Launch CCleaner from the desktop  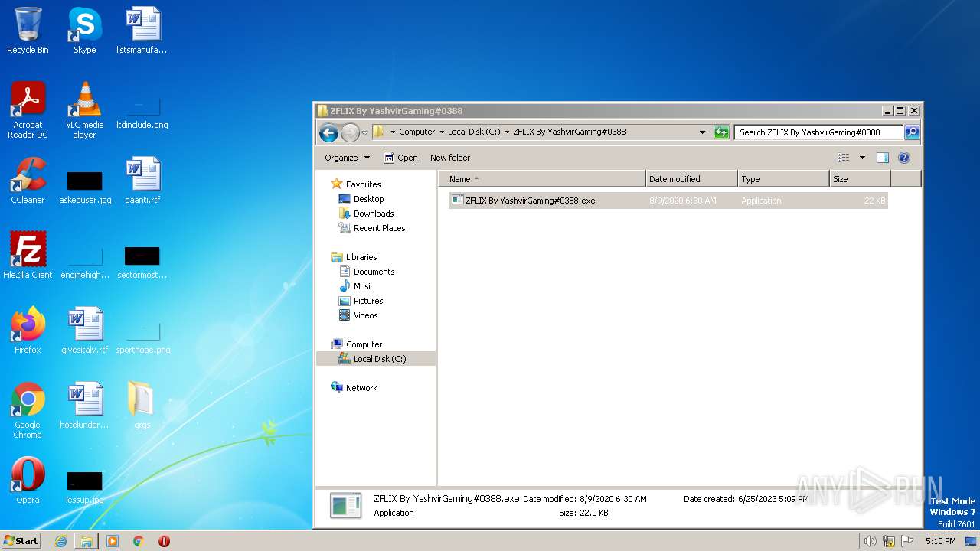coord(28,181)
